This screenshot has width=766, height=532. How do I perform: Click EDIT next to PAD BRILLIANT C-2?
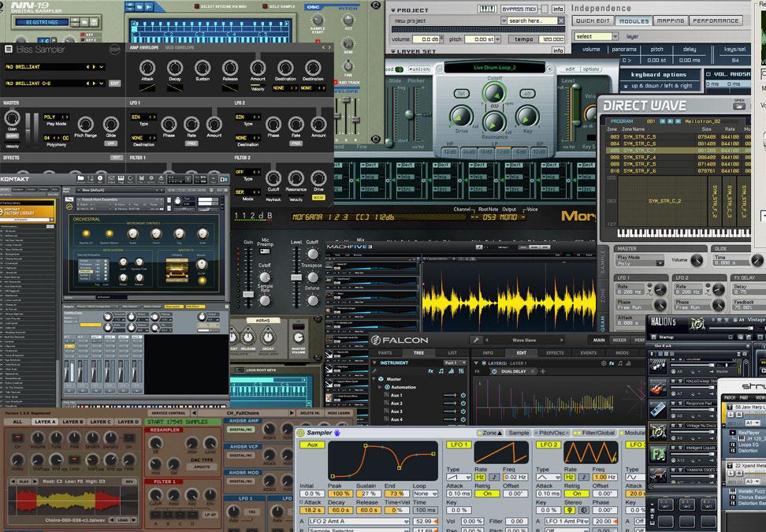pyautogui.click(x=114, y=84)
